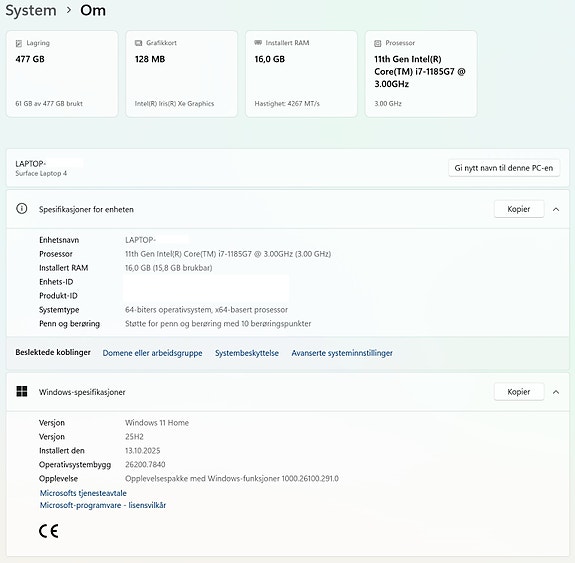Collapse the Windows-spesifikasjoner section chevron

[x=556, y=392]
